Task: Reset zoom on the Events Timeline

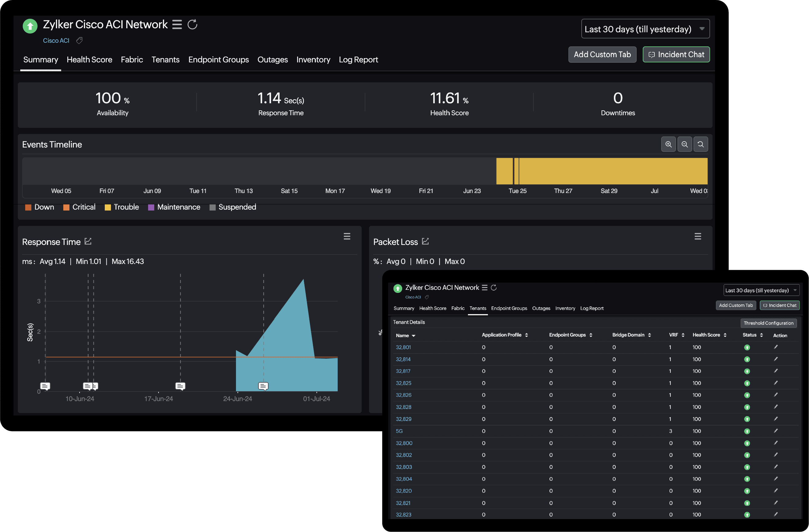Action: point(701,144)
